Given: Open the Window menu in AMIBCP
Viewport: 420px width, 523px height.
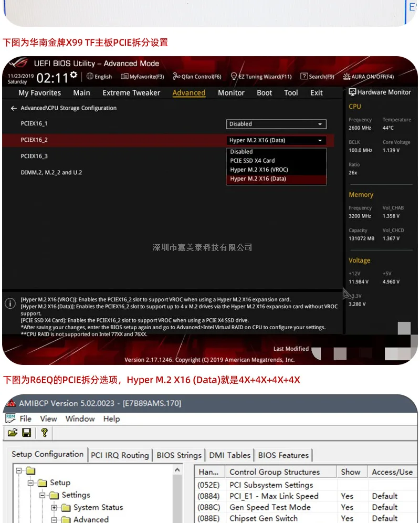Looking at the screenshot, I should 80,419.
